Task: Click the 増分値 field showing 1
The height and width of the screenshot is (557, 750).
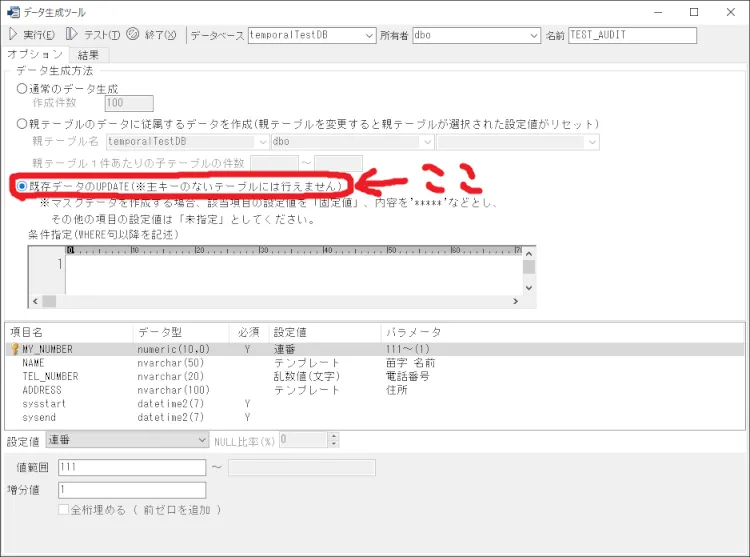Action: tap(132, 490)
